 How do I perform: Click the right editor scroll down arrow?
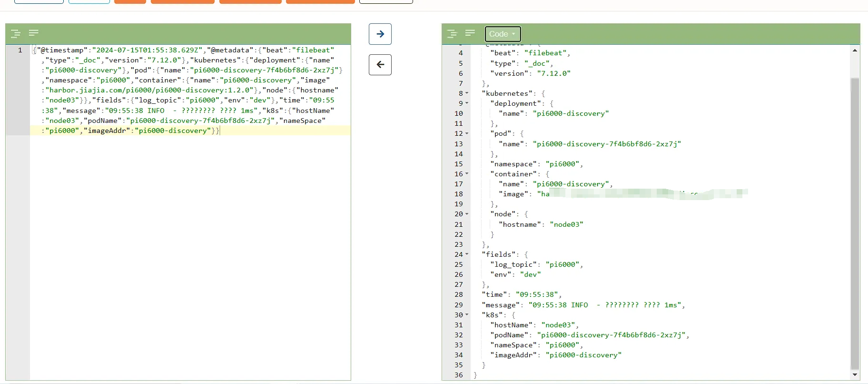855,375
